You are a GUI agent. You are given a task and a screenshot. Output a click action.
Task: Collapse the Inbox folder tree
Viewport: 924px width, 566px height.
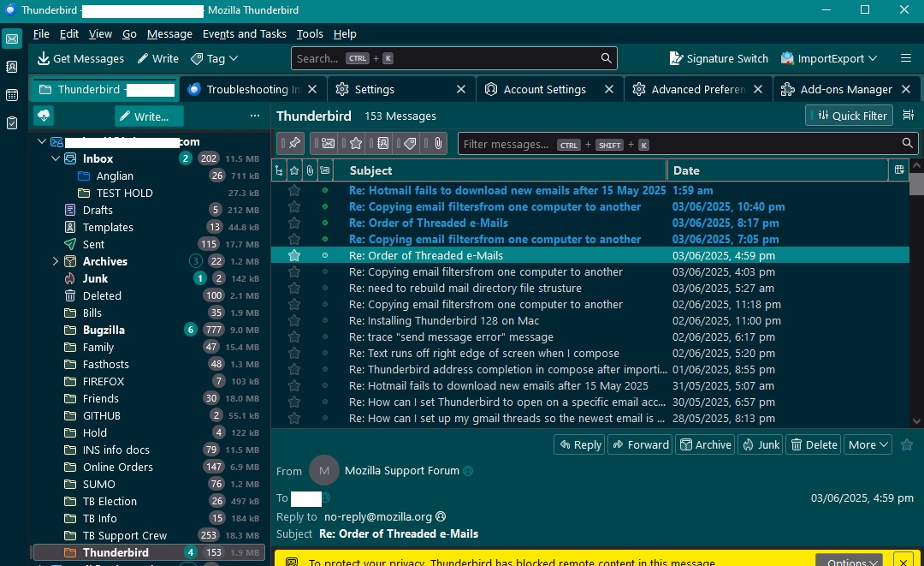pyautogui.click(x=56, y=158)
